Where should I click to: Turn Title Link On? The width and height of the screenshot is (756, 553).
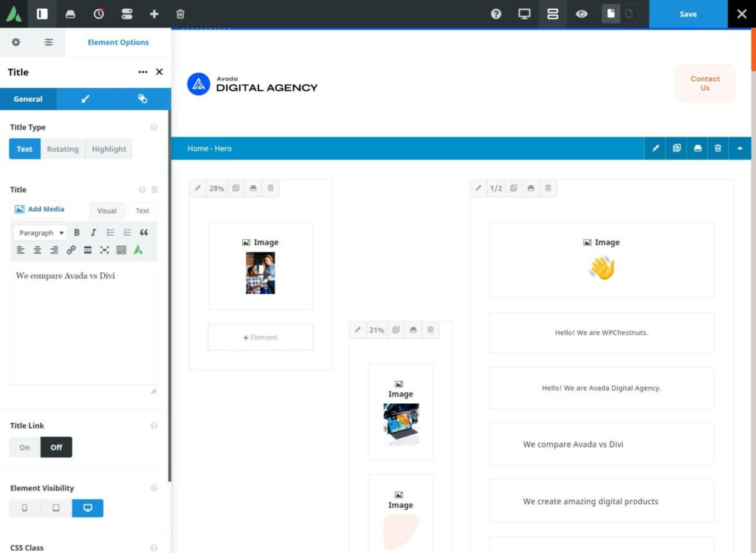click(x=24, y=447)
